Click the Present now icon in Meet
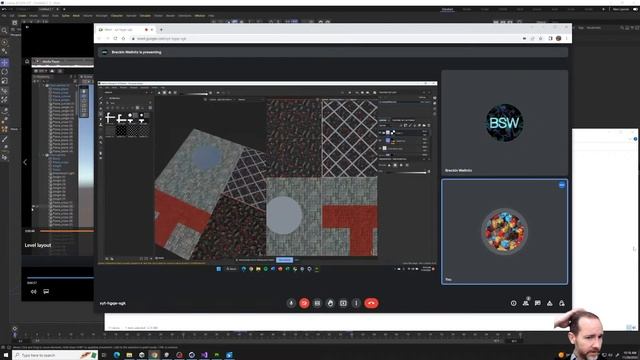 tap(343, 303)
